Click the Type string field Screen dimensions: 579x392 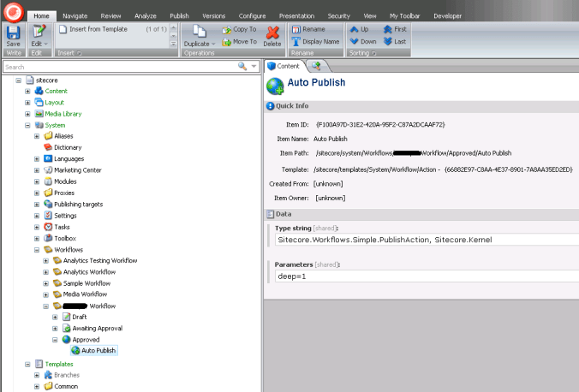tap(427, 240)
